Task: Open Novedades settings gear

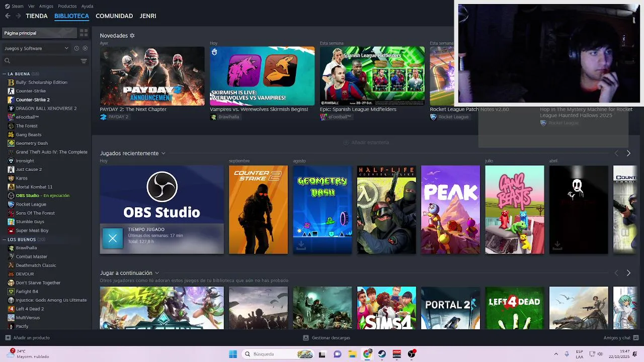Action: pos(132,36)
